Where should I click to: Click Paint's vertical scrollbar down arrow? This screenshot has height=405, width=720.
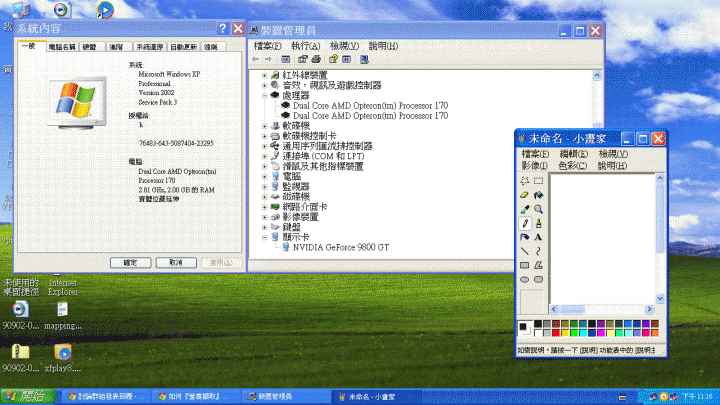[660, 299]
